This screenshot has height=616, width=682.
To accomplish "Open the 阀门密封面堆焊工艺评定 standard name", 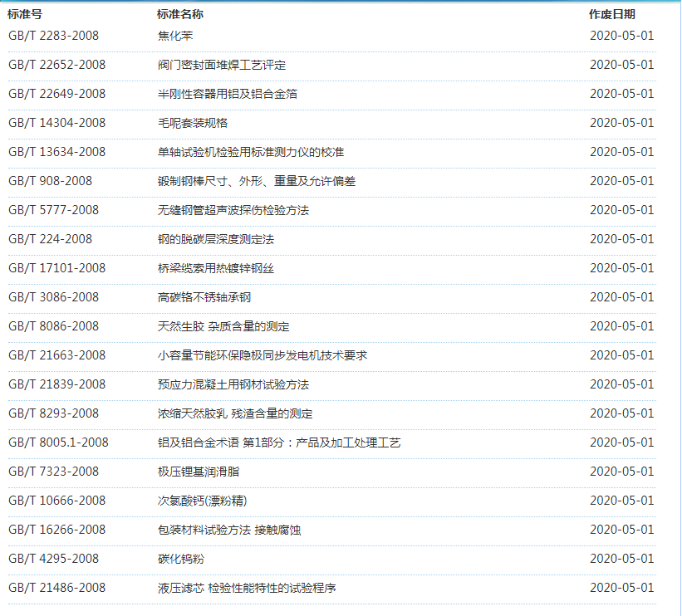I will pos(222,65).
